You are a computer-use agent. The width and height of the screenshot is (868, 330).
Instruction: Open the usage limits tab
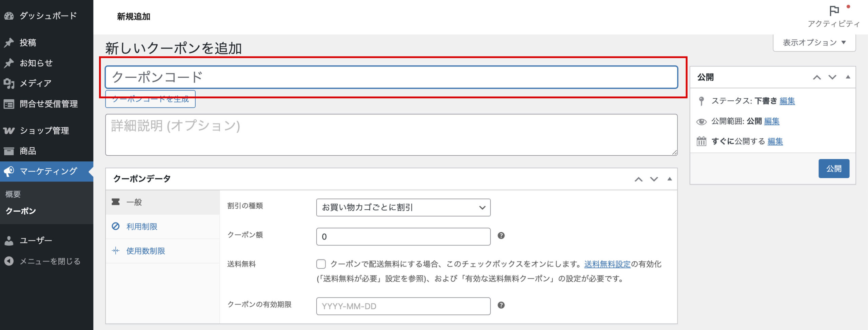pyautogui.click(x=145, y=251)
